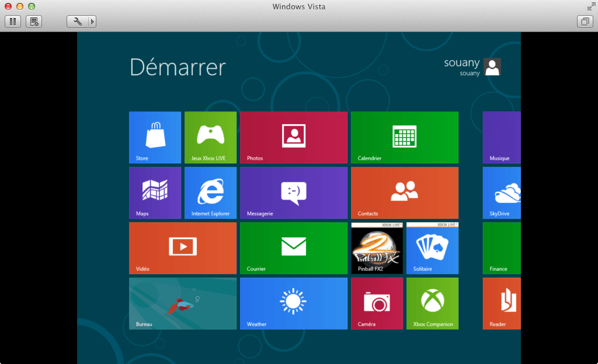Image resolution: width=598 pixels, height=364 pixels.
Task: Close the Windows Vista VM window
Action: (8, 6)
